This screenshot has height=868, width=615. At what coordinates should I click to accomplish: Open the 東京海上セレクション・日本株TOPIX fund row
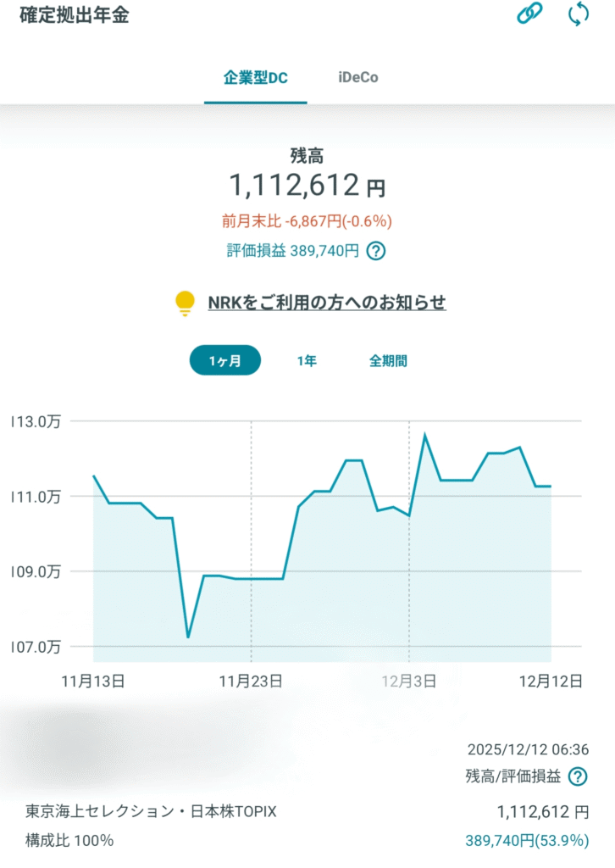click(152, 812)
